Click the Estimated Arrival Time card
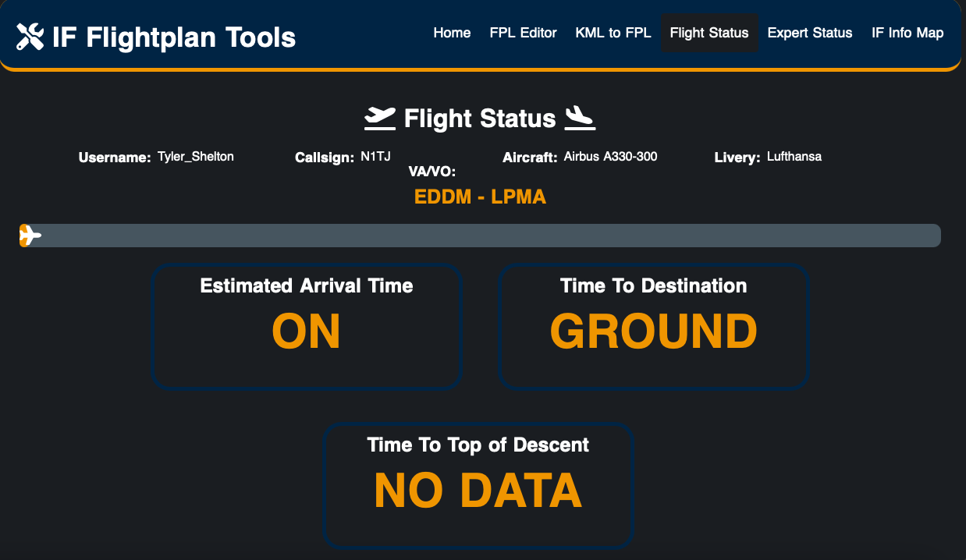 coord(307,326)
